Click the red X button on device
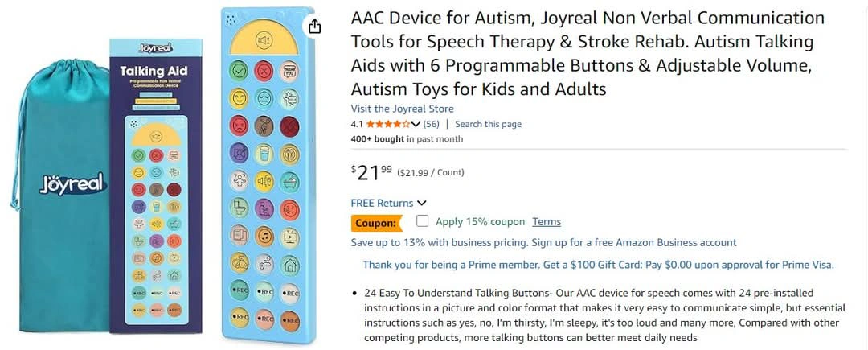The height and width of the screenshot is (350, 868). [264, 70]
